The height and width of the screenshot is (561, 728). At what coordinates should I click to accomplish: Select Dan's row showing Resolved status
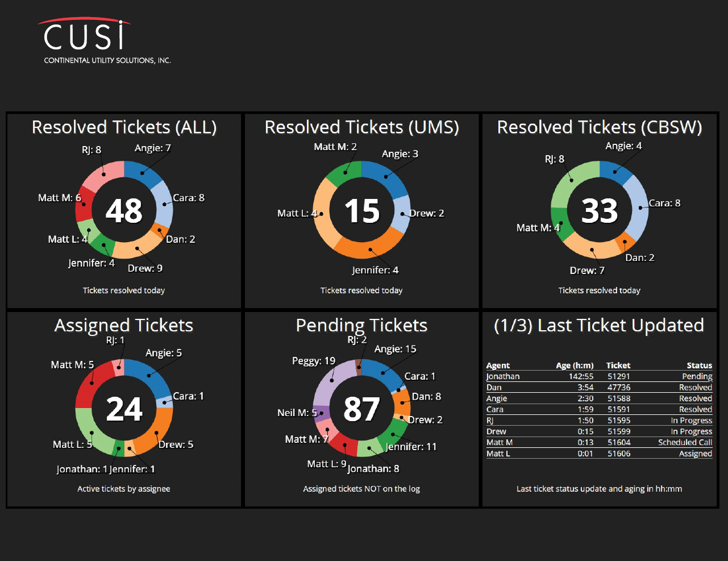point(599,387)
